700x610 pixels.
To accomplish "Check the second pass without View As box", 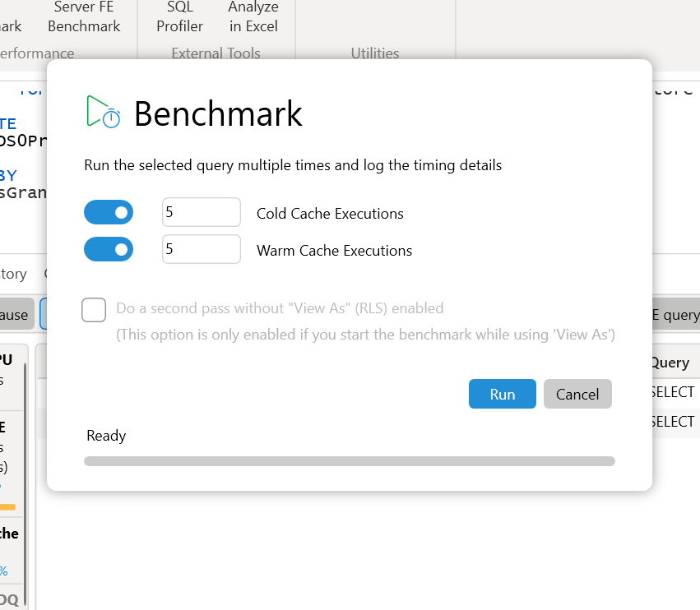I will pyautogui.click(x=94, y=310).
